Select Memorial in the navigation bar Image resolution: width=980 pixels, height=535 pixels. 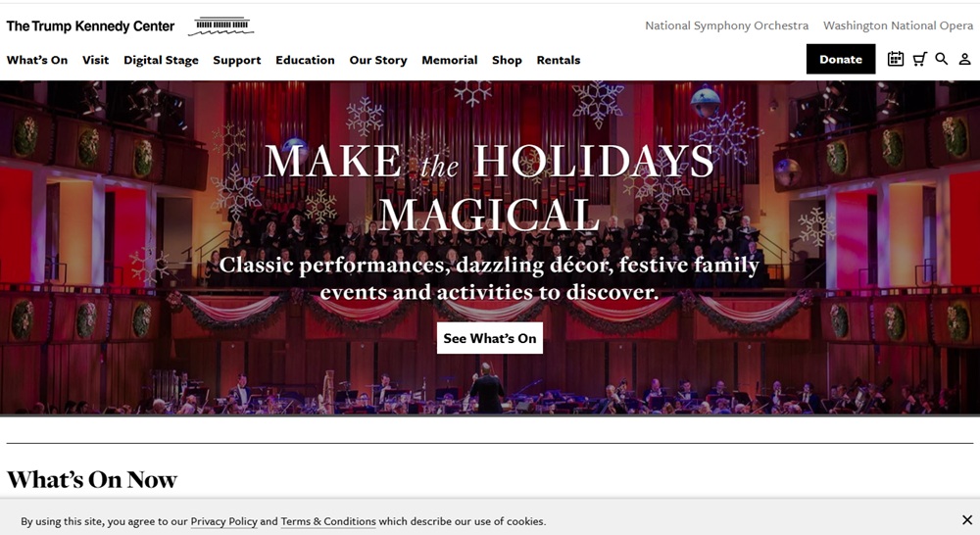click(x=450, y=61)
